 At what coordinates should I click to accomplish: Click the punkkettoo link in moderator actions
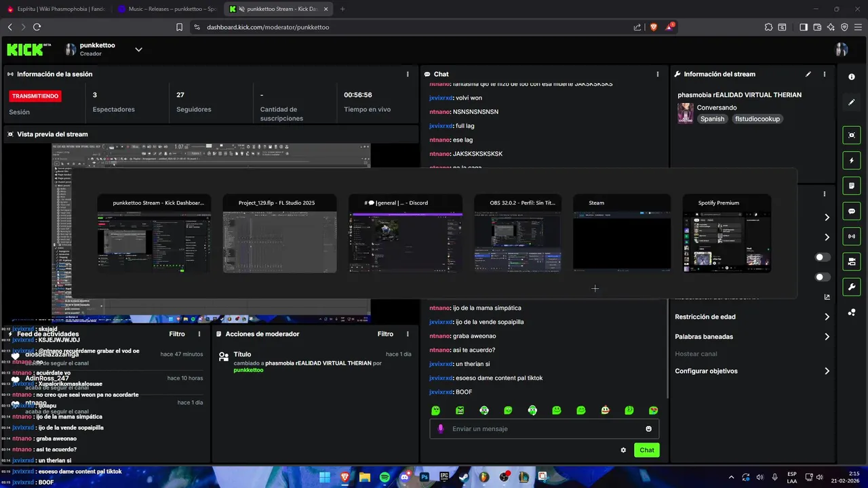(248, 370)
